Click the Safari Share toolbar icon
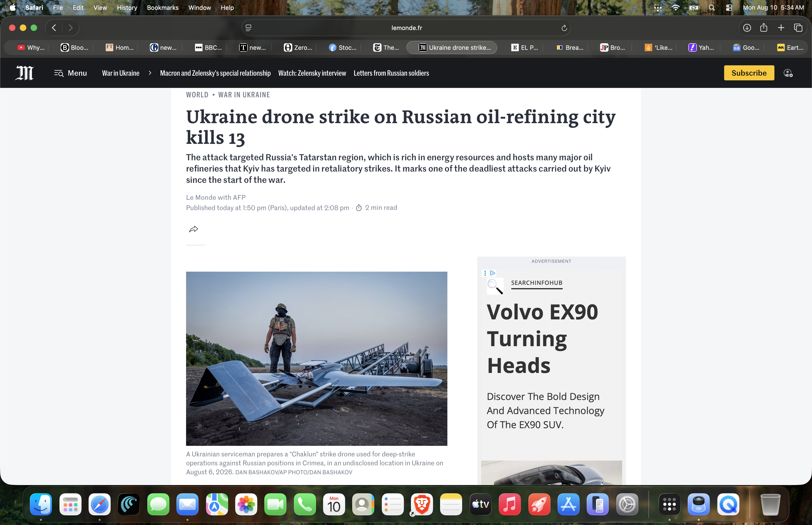Screen dimensions: 812x525 (764, 27)
